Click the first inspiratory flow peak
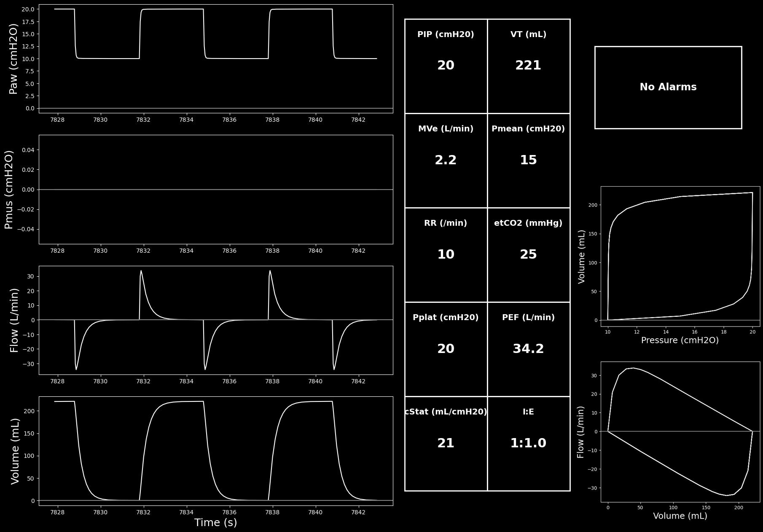This screenshot has width=763, height=532. click(141, 271)
